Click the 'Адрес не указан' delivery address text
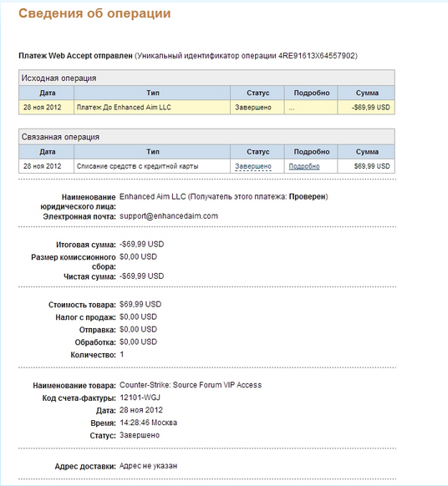Screen dimensions: 448x486 tap(148, 466)
